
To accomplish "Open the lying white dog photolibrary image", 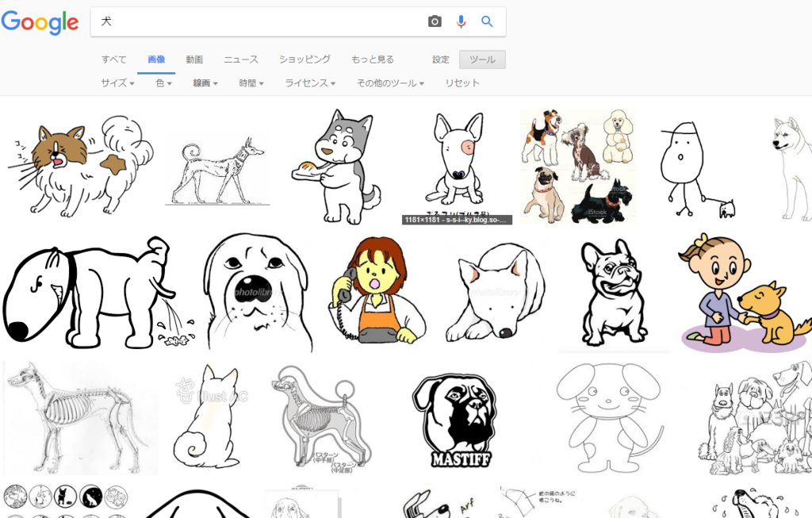I will [x=496, y=293].
